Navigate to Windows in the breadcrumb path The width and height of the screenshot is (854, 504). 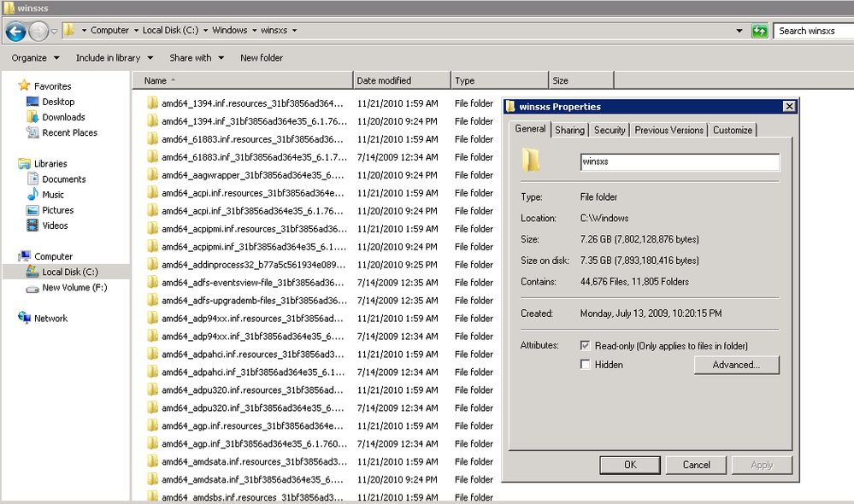pyautogui.click(x=230, y=31)
